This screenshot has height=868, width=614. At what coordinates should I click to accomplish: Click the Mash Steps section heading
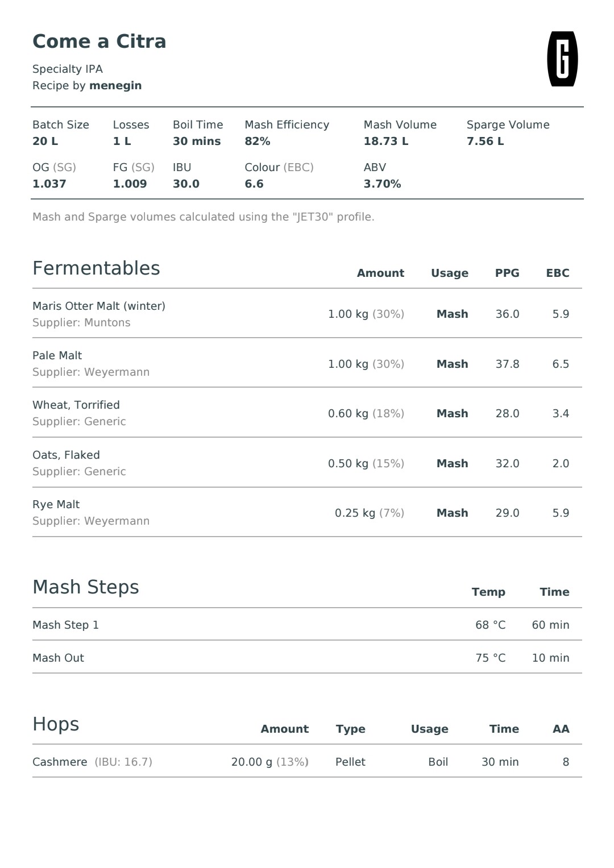86,587
